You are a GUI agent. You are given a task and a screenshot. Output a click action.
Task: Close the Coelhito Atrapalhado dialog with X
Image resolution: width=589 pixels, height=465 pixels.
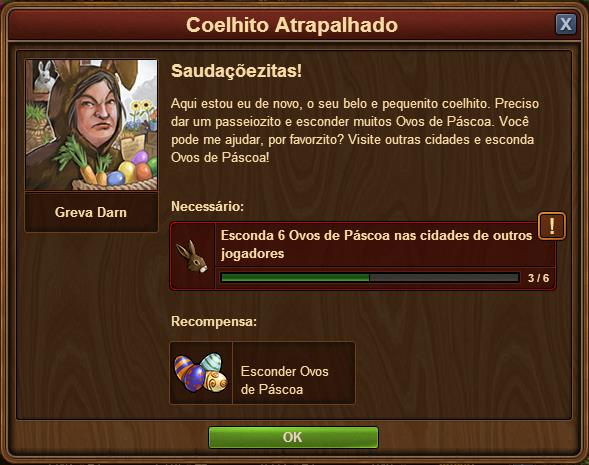(566, 24)
